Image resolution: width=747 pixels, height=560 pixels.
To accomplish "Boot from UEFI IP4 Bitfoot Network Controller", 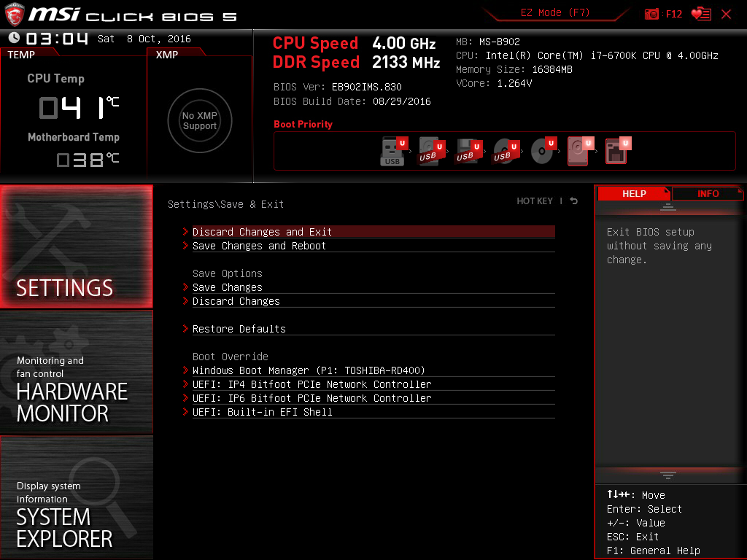I will coord(373,384).
